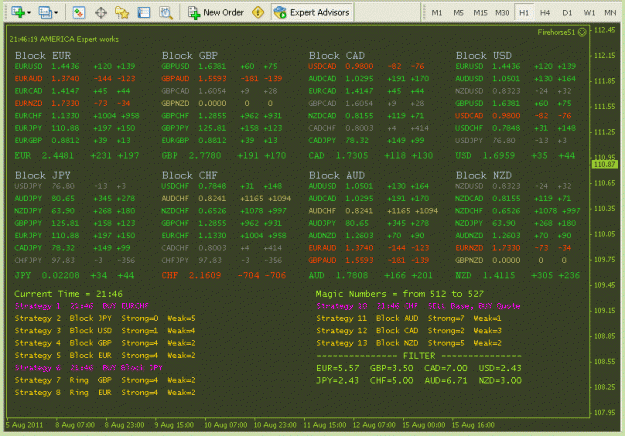625x436 pixels.
Task: Click the Strategy 3 Block USD line
Action: (105, 331)
